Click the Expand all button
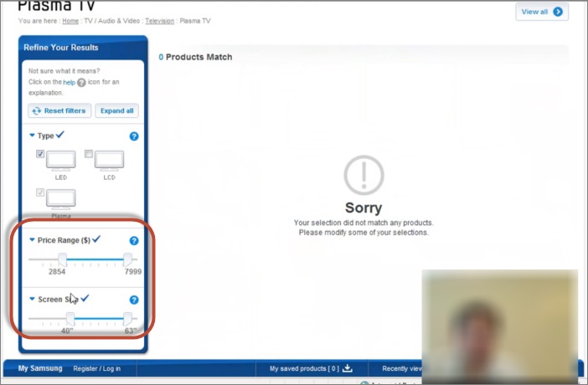 pos(116,110)
